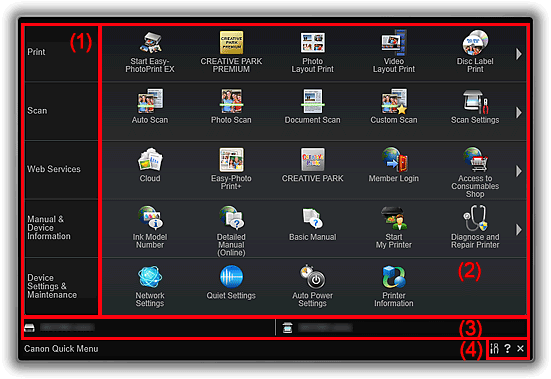Open the Cloud web service

coord(150,165)
